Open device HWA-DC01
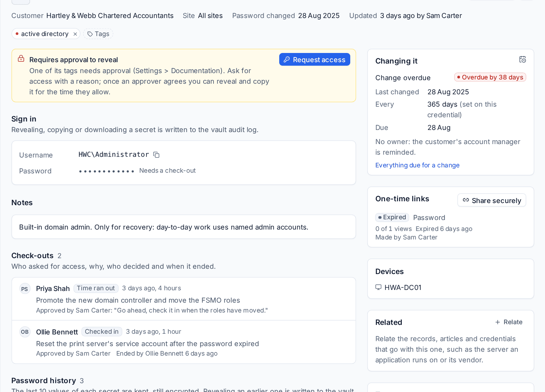Viewport: 545px width, 392px height. coord(403,287)
